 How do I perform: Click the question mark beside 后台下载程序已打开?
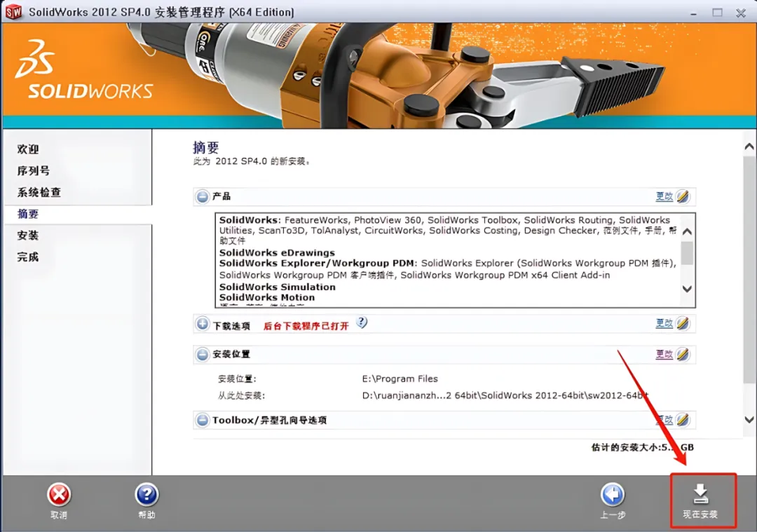(x=362, y=322)
